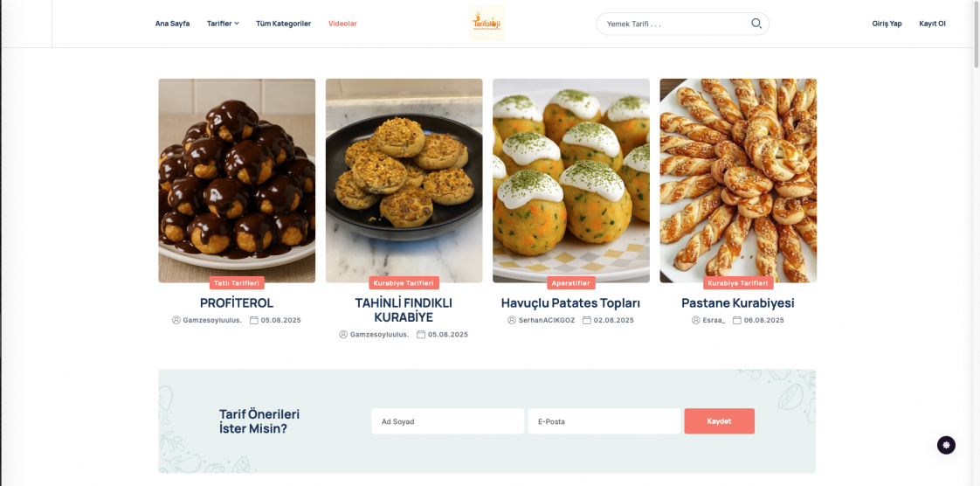Screen dimensions: 980x486
Task: Select the Tatlı Tarifleri category tag
Action: pyautogui.click(x=237, y=283)
